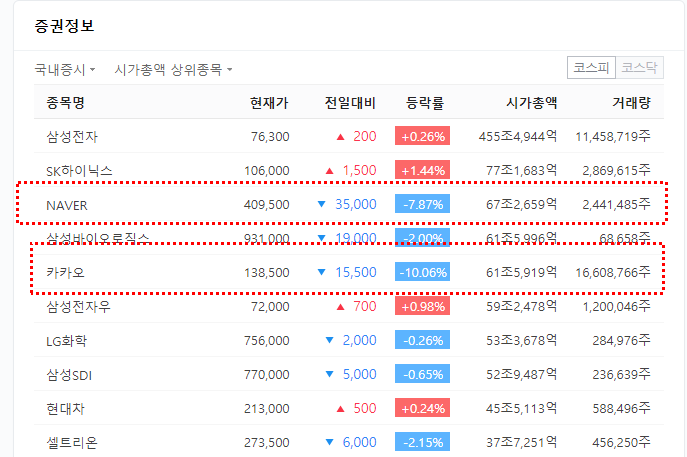Click the 106,000 price of SK하이닉스
The height and width of the screenshot is (457, 687).
coord(266,170)
